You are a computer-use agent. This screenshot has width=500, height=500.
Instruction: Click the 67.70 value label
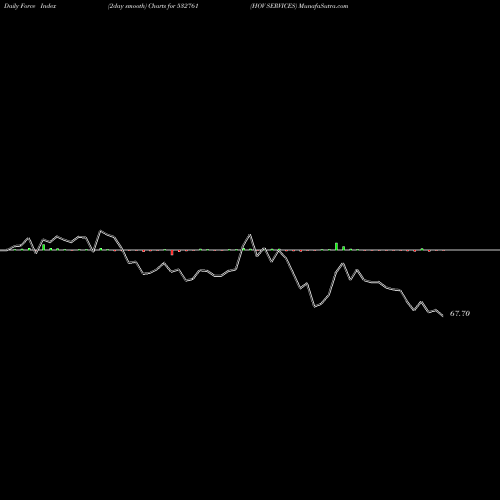tap(460, 313)
